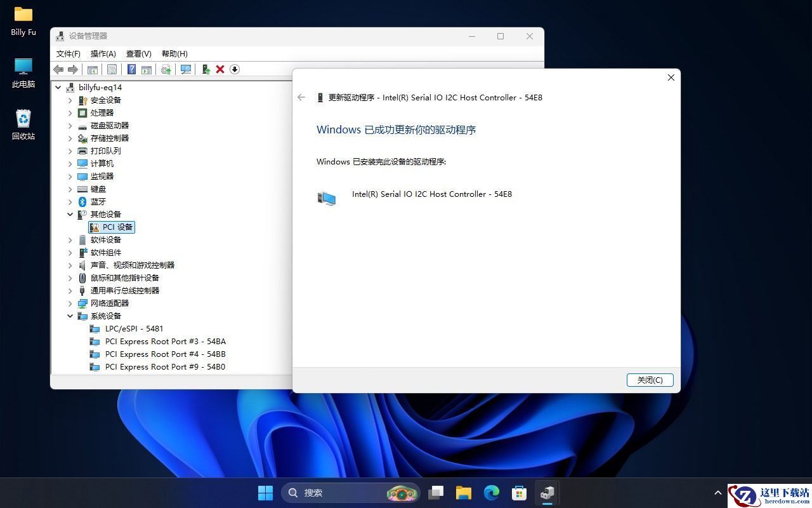Expand the 磁盘驱动器 category
The width and height of the screenshot is (812, 508).
[x=70, y=126]
